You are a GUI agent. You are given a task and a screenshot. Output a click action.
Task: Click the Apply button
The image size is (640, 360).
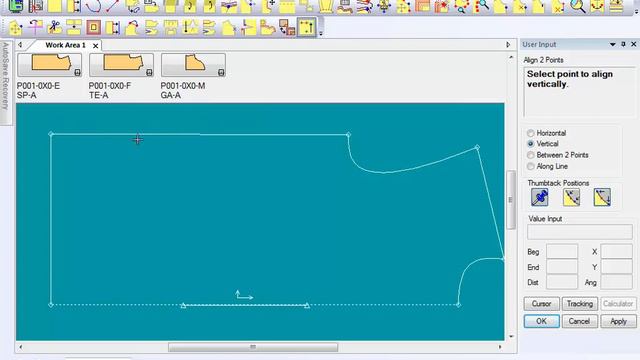coord(618,321)
